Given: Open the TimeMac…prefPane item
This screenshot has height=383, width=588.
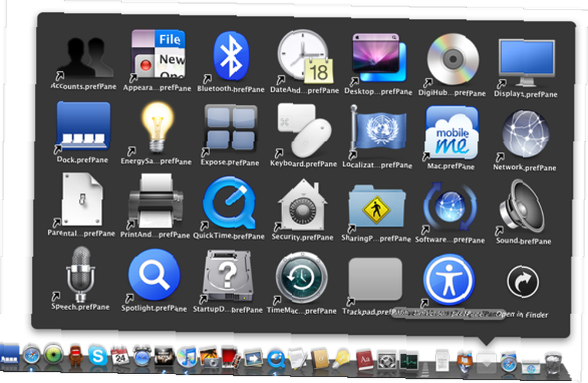Looking at the screenshot, I should [x=302, y=278].
